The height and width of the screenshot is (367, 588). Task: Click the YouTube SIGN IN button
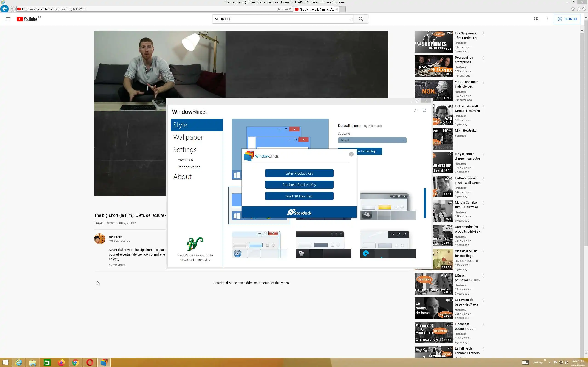[567, 19]
